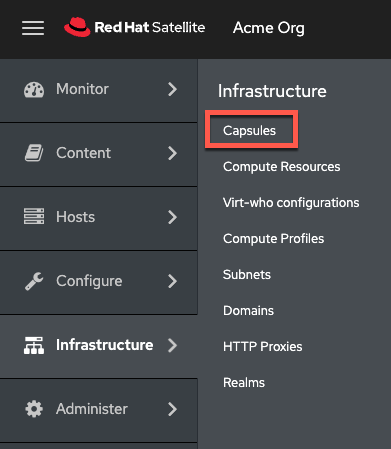Open Compute Resources
391x449 pixels.
click(282, 167)
